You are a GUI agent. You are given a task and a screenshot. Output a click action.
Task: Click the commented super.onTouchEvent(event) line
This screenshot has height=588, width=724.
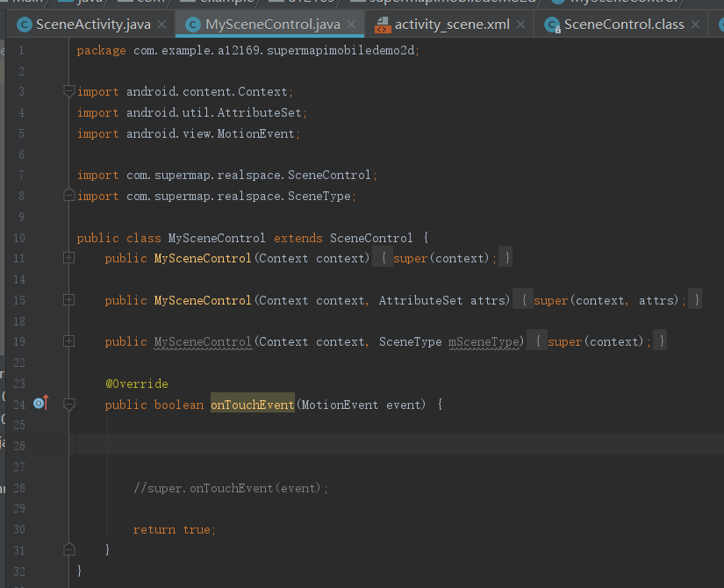[x=231, y=488]
